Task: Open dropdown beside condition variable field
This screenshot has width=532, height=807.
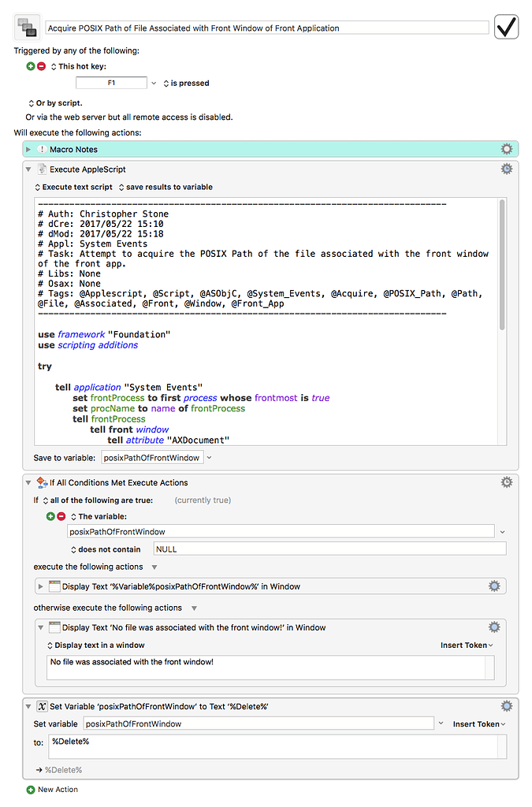Action: tap(502, 532)
